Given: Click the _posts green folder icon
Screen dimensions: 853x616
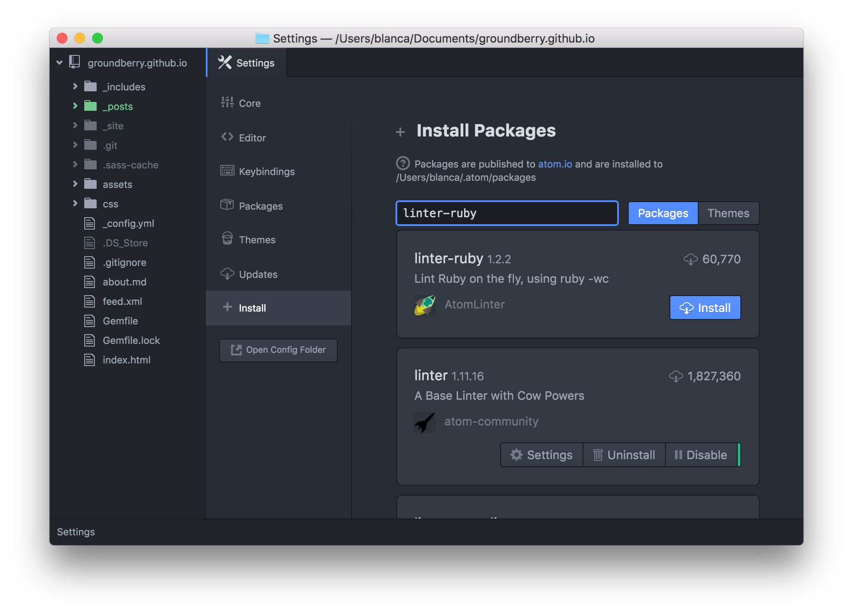Looking at the screenshot, I should coord(90,106).
